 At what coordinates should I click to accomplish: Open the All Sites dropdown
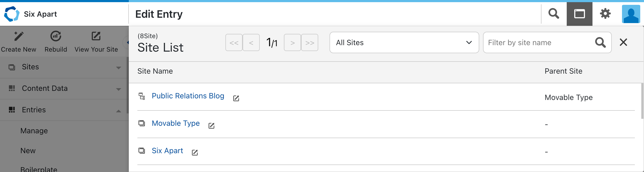pyautogui.click(x=404, y=42)
